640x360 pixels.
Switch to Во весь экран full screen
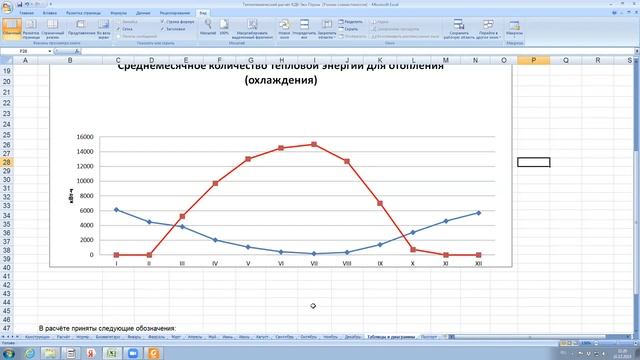[104, 29]
